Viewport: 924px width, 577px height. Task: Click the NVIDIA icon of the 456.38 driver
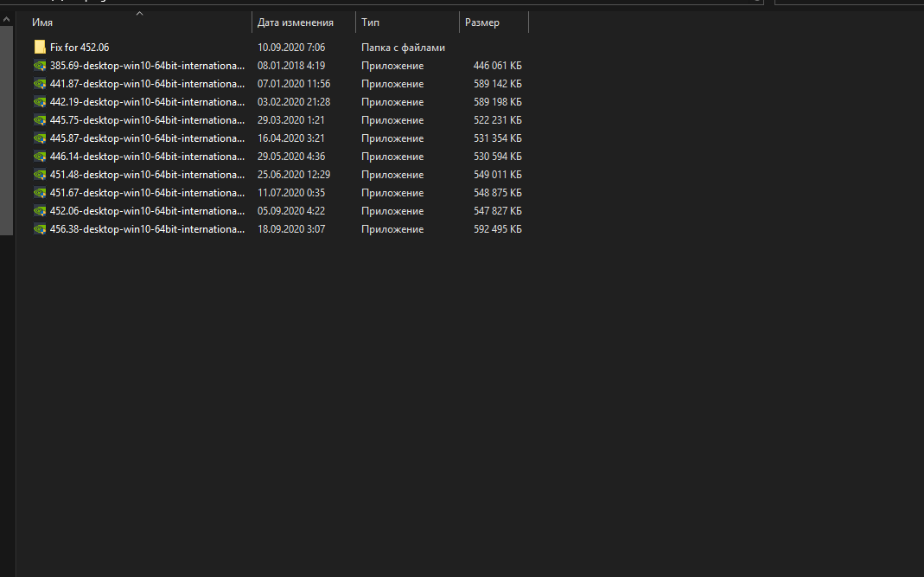pyautogui.click(x=40, y=229)
